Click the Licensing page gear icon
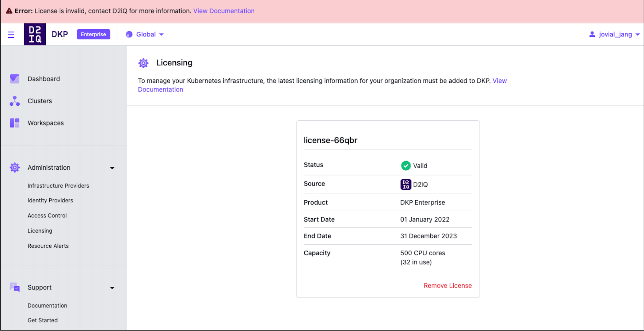Image resolution: width=644 pixels, height=331 pixels. (143, 63)
